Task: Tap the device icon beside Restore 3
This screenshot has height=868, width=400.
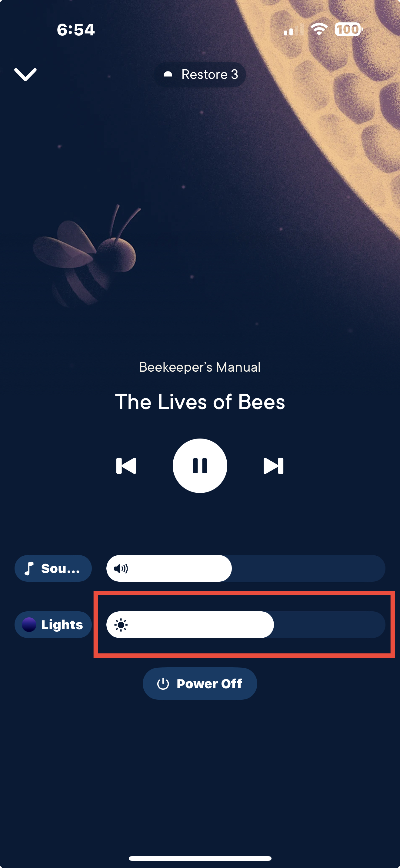Action: coord(168,74)
